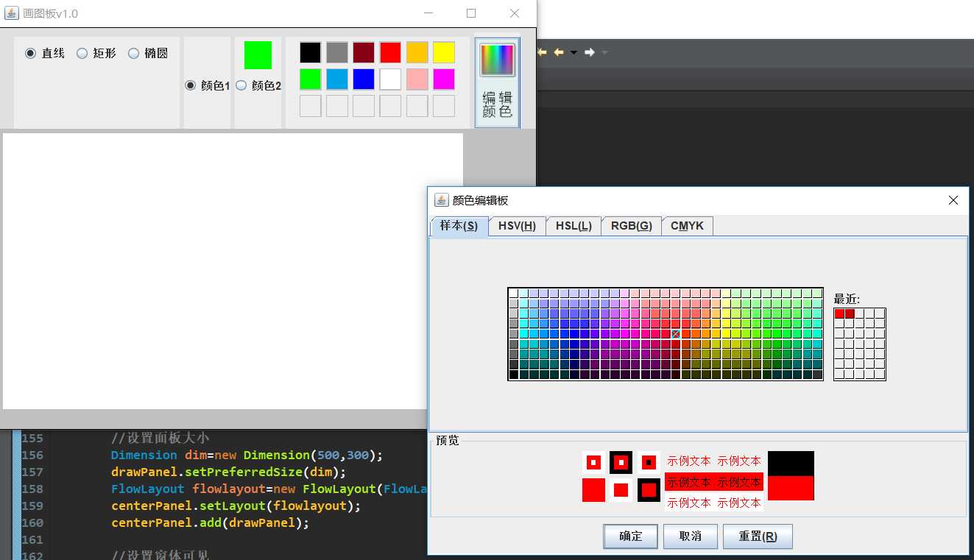The image size is (974, 560).
Task: Select the 椭圆 ellipse radio button
Action: [x=148, y=53]
